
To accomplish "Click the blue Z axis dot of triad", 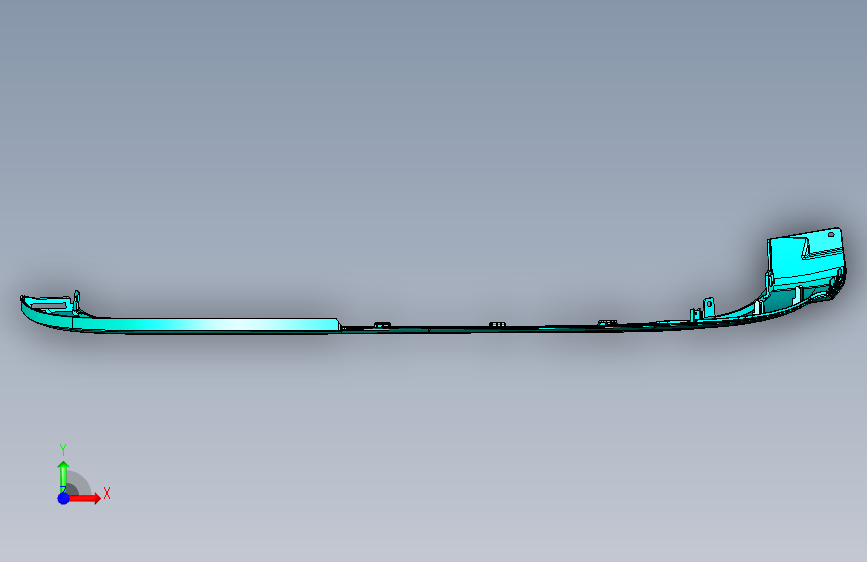I will [63, 498].
